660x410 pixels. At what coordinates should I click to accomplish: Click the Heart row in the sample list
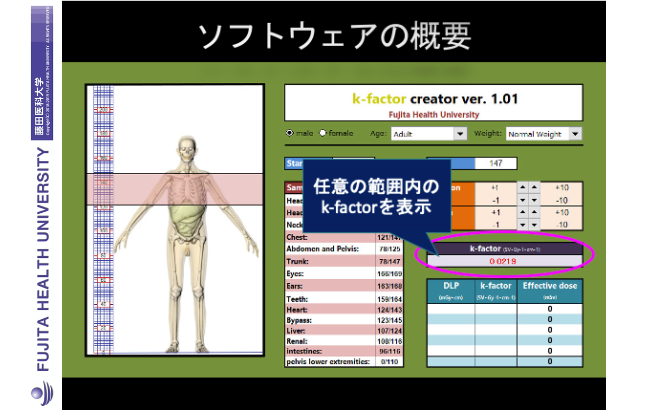[330, 309]
